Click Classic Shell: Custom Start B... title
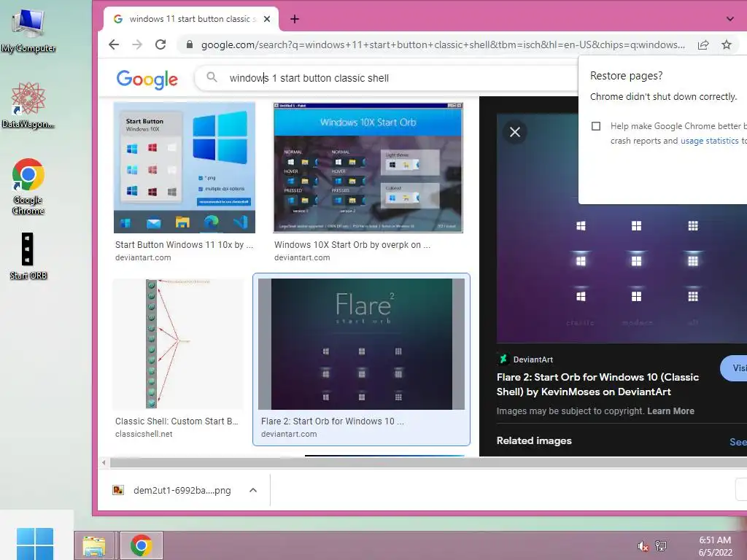The image size is (747, 560). (177, 421)
